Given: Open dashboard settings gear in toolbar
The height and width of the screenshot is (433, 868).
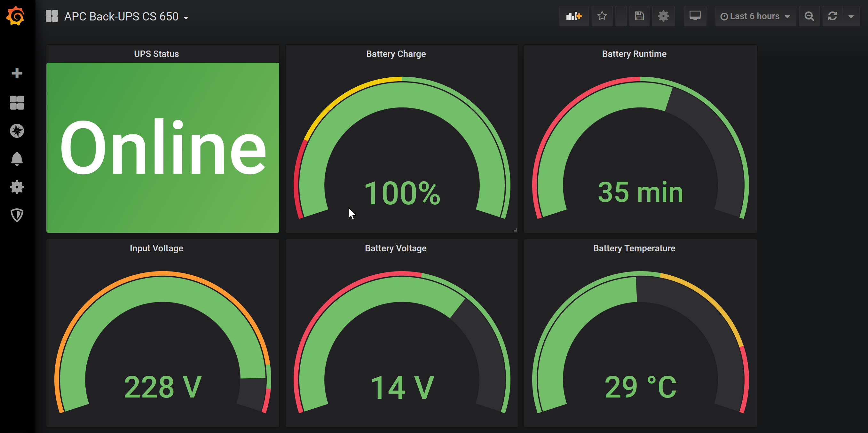Looking at the screenshot, I should [663, 16].
